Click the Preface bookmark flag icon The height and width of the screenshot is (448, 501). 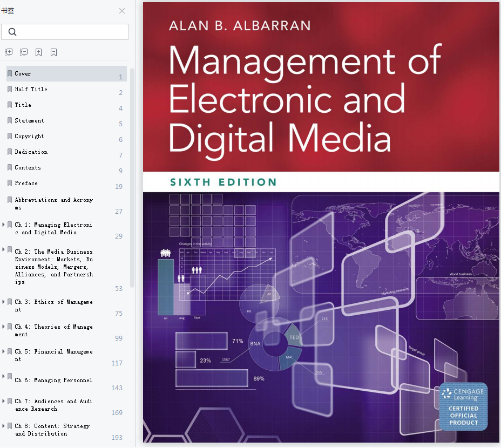(10, 183)
